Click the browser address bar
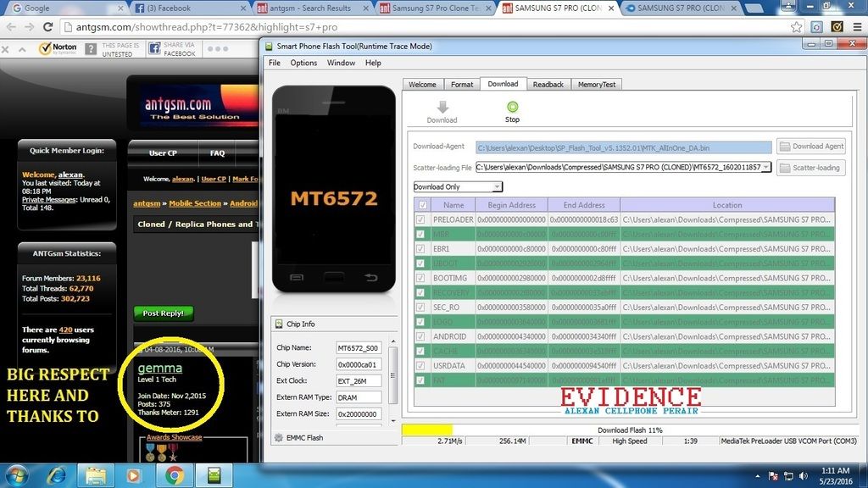 [x=424, y=27]
